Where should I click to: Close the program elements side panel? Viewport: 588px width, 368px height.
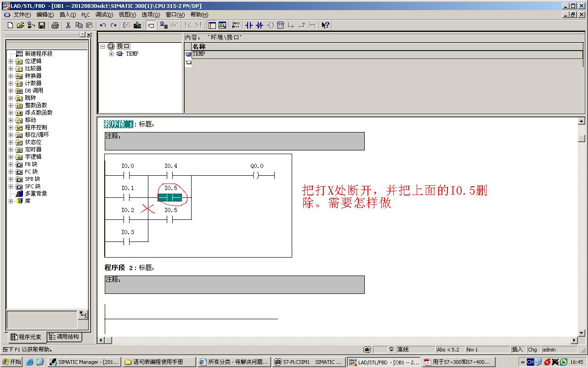(x=89, y=35)
